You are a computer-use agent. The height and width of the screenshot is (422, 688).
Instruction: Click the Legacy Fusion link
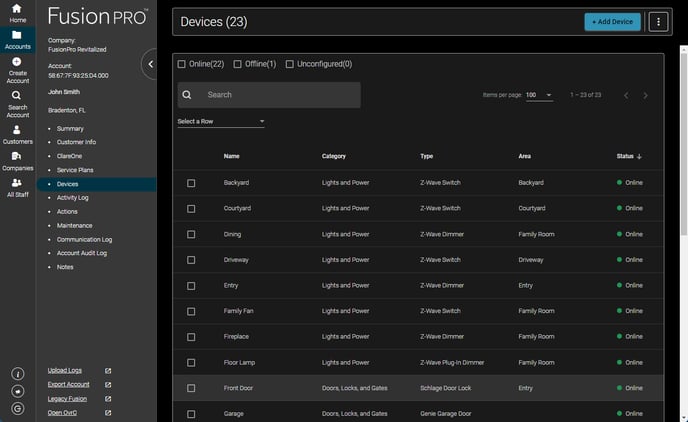67,399
